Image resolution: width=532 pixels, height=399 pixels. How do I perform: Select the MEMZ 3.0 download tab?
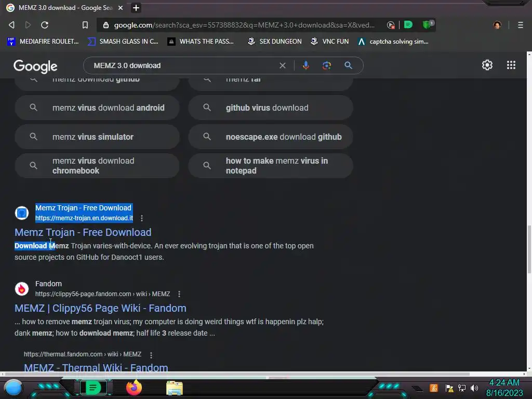click(64, 8)
